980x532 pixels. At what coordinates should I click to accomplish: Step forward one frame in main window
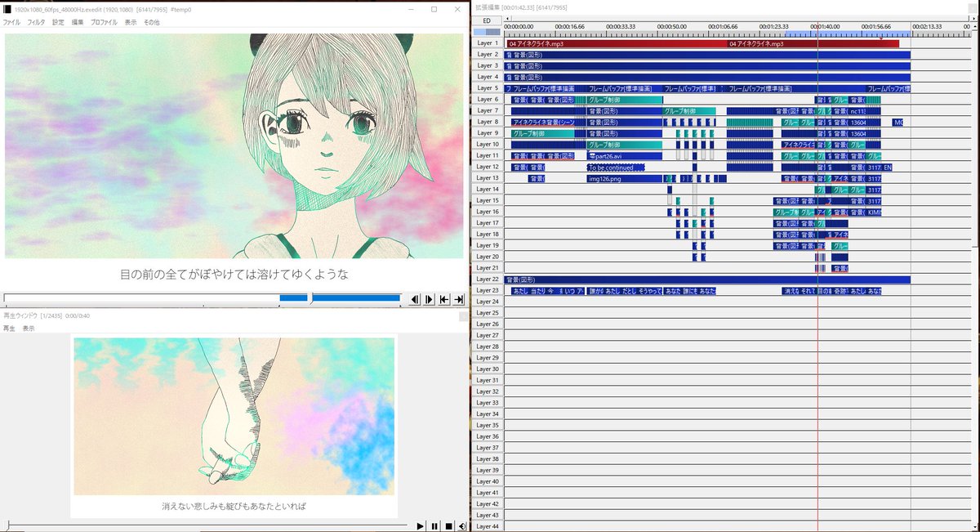(x=430, y=299)
